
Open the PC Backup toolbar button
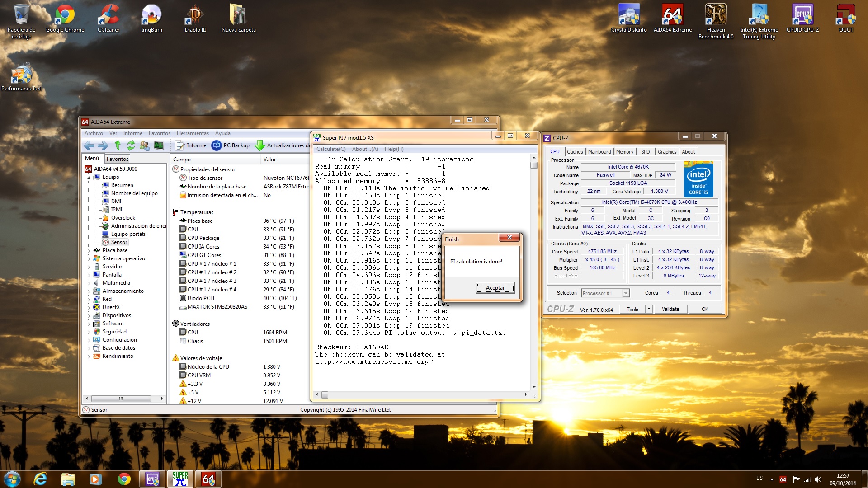(x=231, y=145)
